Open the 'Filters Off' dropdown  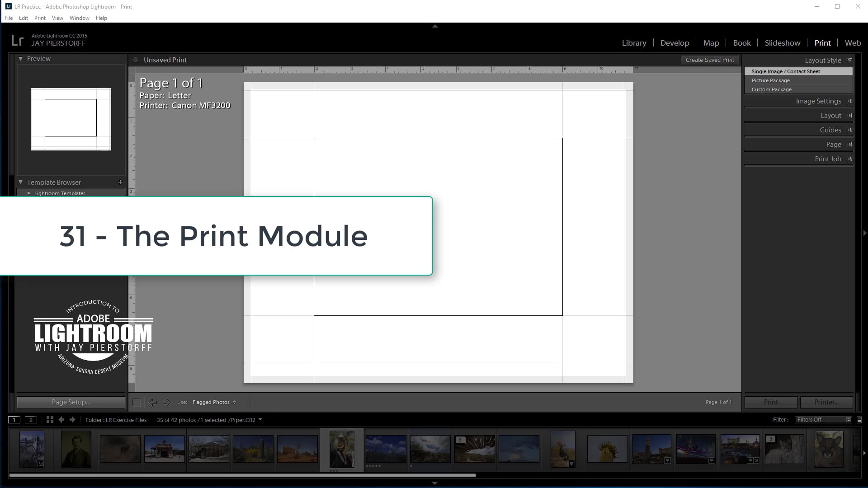click(x=822, y=419)
